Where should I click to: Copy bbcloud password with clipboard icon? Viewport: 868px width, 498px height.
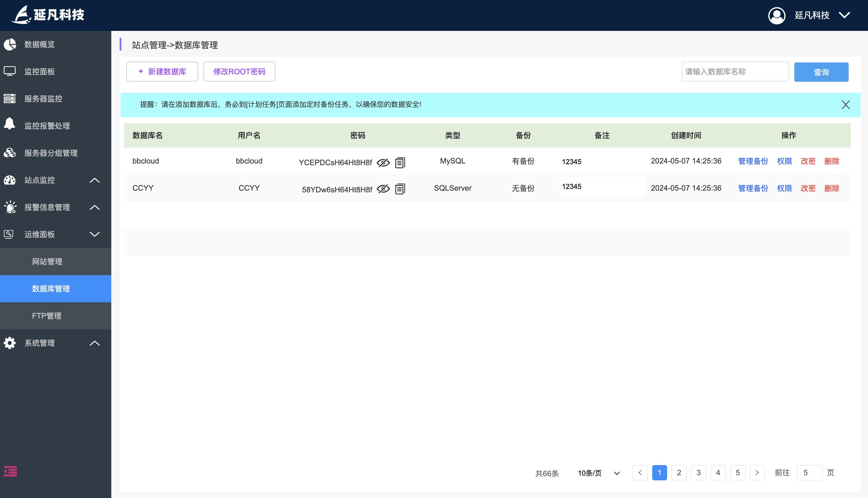(400, 162)
